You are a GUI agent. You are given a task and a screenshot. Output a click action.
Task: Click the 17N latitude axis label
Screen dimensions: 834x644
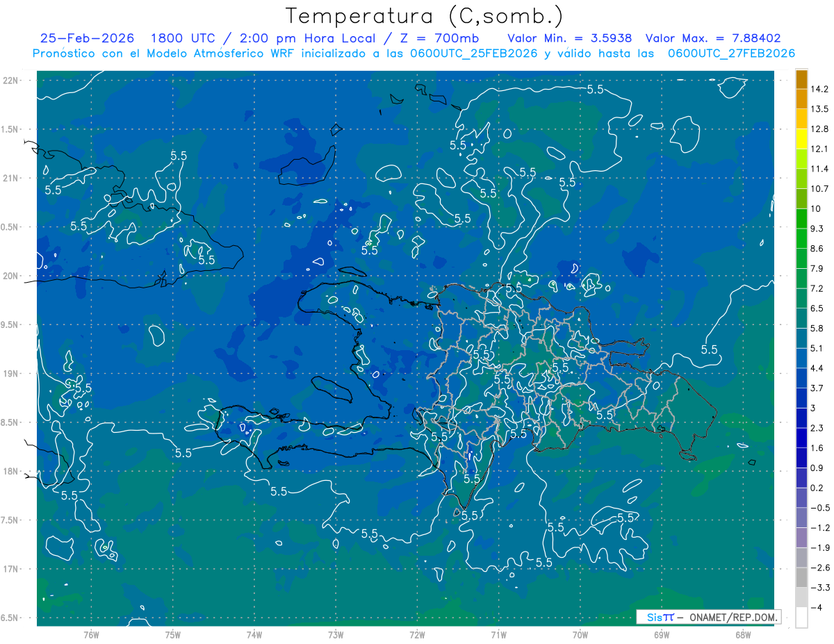tap(12, 569)
